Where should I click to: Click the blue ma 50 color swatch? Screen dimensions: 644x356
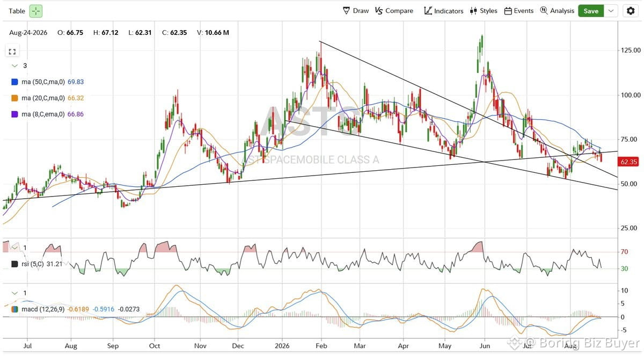[x=14, y=82]
